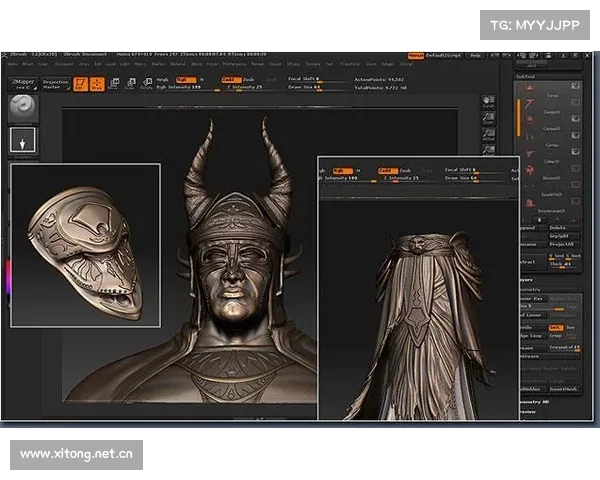Toggle the orange Zadd button in top toolbar

coord(231,80)
